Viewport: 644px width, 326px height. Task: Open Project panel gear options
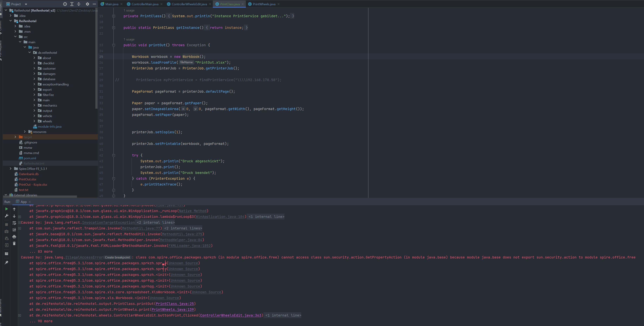click(x=87, y=4)
